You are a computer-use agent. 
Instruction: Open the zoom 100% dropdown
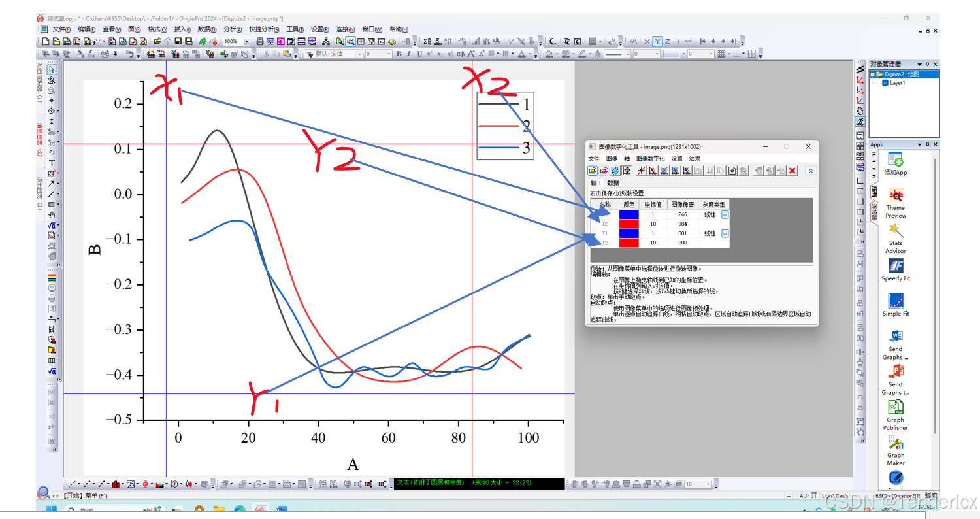tap(246, 41)
